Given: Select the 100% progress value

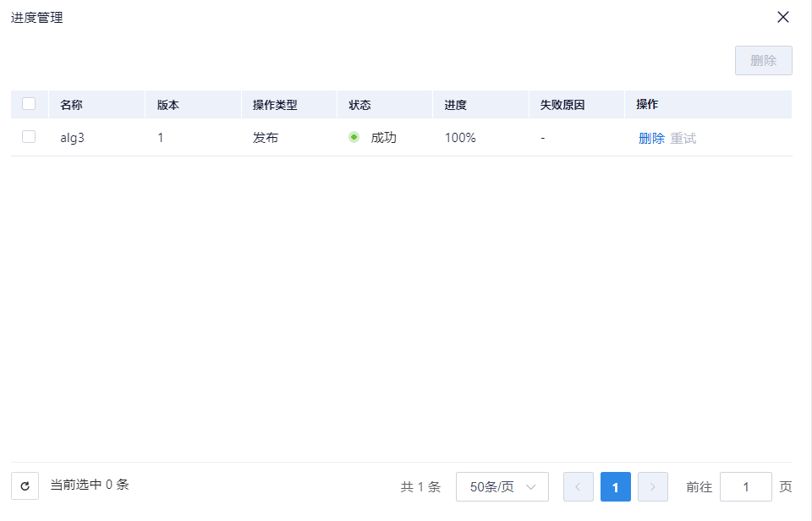Looking at the screenshot, I should (x=459, y=137).
